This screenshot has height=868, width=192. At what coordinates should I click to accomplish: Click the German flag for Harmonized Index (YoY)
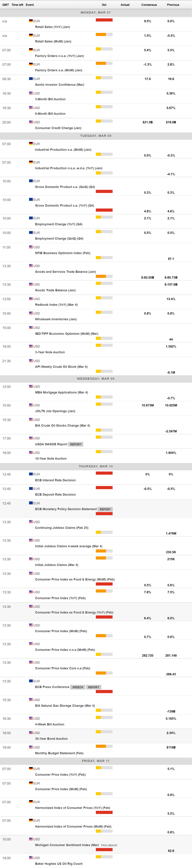[x=31, y=802]
